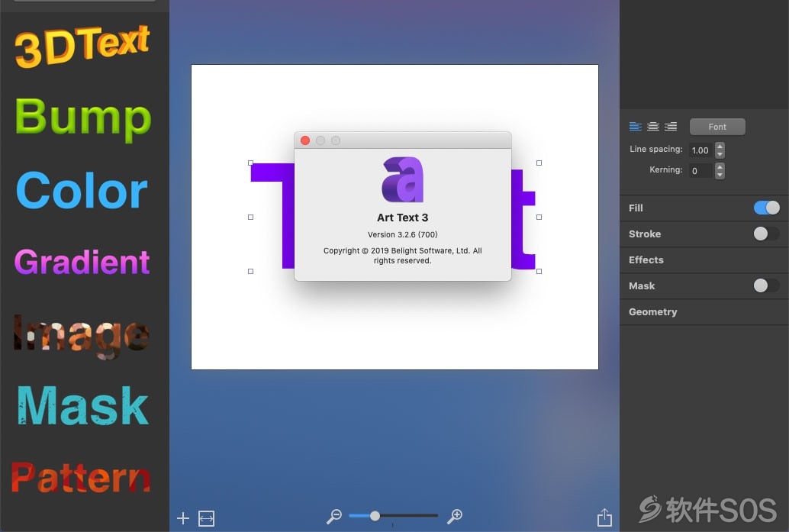Screen dimensions: 789x532
Task: Align text left
Action: coord(636,127)
